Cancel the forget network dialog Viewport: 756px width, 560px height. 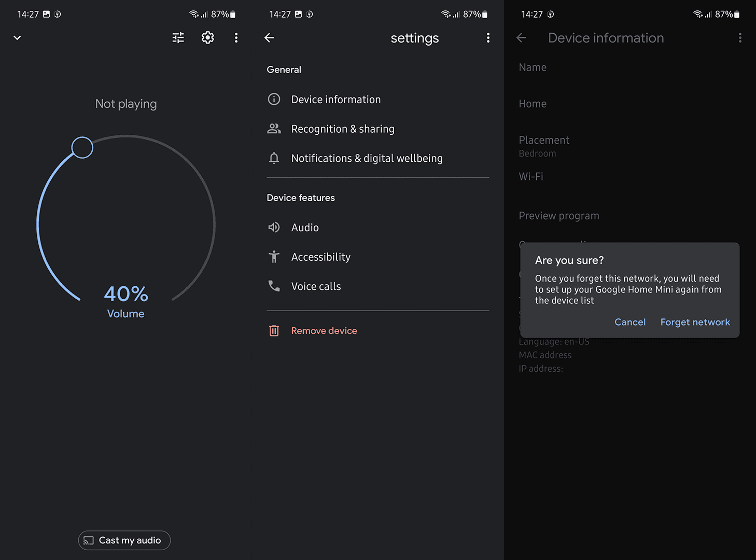(630, 322)
